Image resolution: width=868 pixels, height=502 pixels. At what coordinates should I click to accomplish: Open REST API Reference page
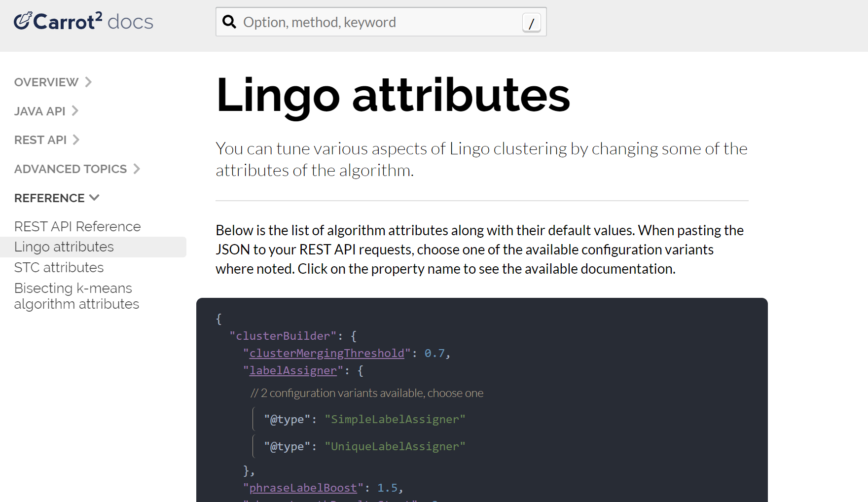(77, 226)
